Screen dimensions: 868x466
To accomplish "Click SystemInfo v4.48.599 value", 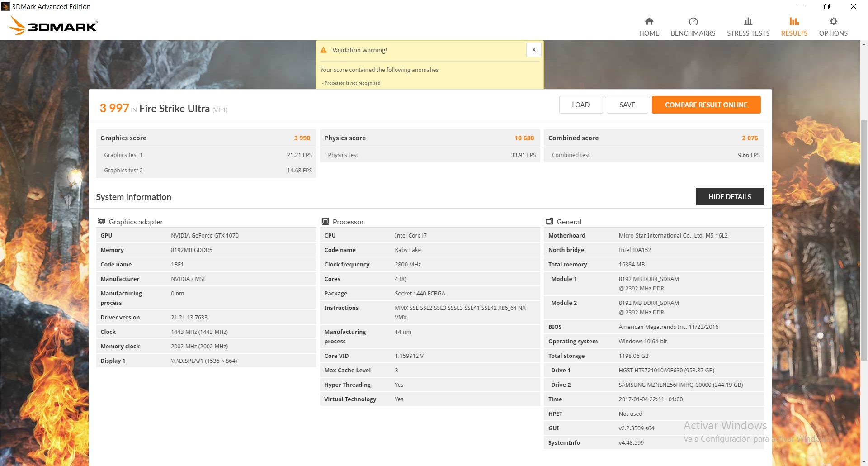I will 631,442.
